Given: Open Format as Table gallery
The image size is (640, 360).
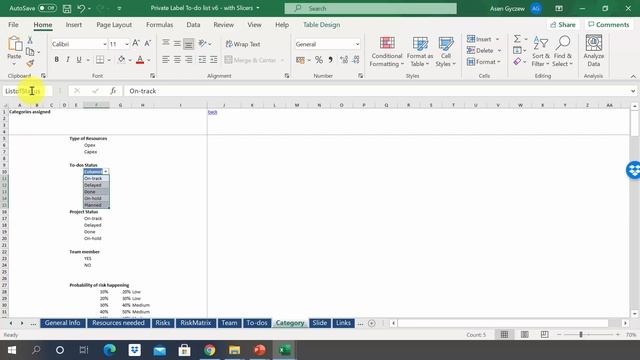Looking at the screenshot, I should (x=420, y=52).
